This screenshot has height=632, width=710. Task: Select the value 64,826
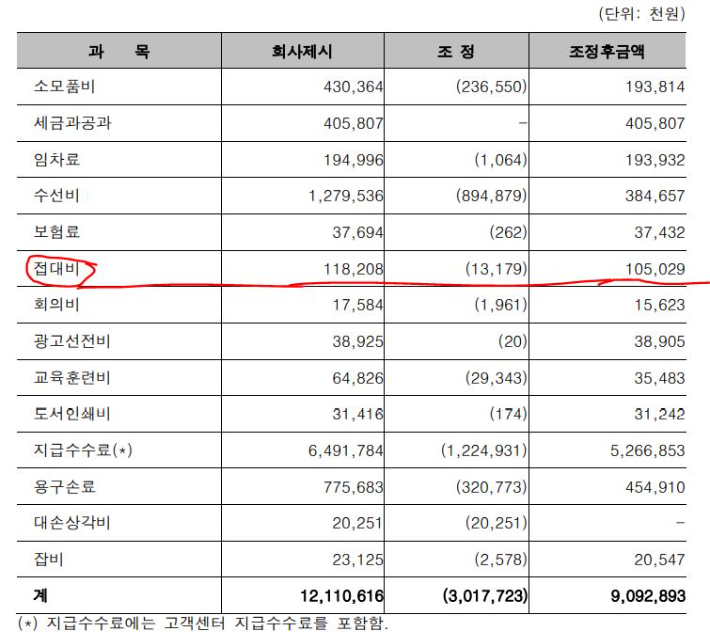pyautogui.click(x=358, y=378)
